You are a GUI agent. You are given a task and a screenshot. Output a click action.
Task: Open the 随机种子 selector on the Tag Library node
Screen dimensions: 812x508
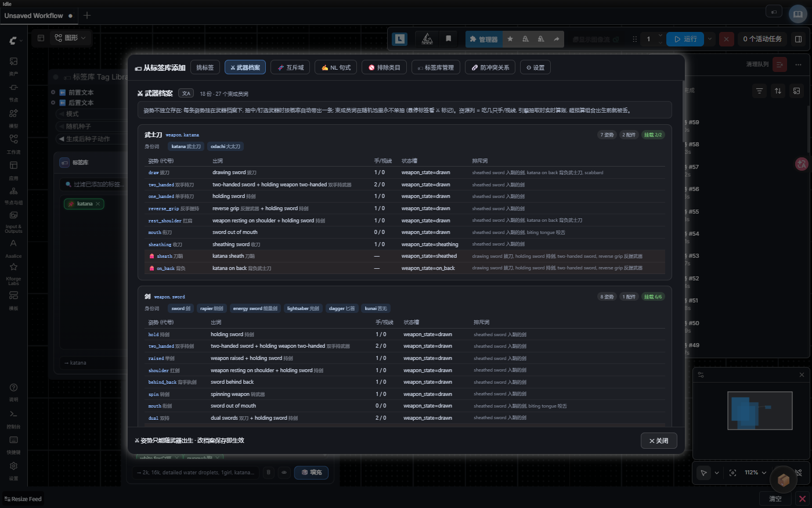92,126
